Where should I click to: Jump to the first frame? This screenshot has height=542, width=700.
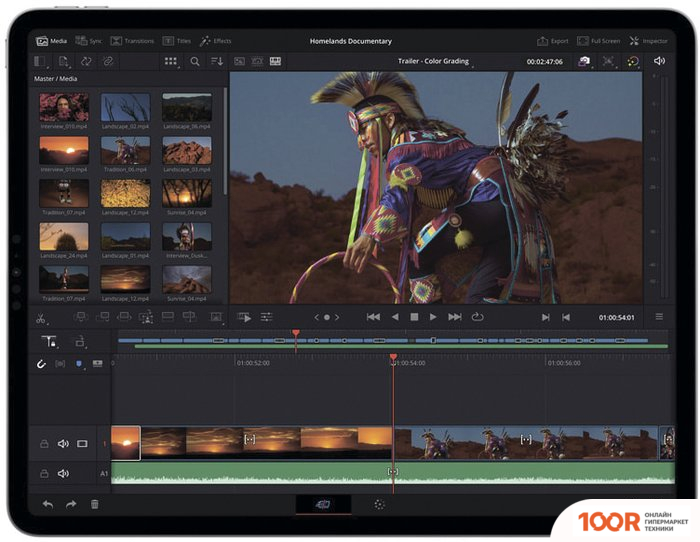pyautogui.click(x=373, y=317)
